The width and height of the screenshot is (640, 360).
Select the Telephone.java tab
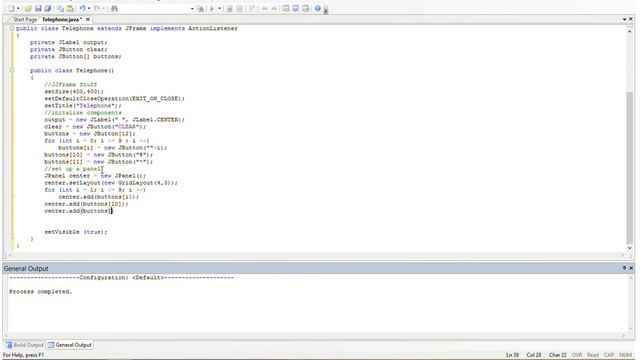click(x=62, y=20)
